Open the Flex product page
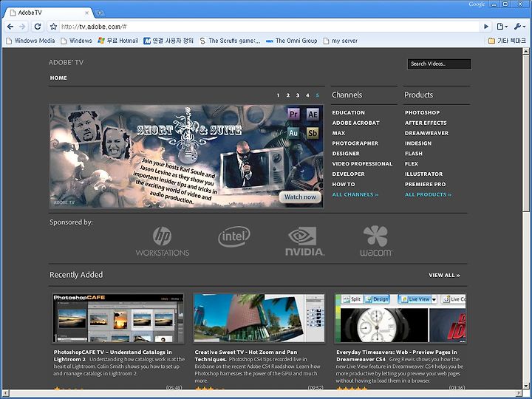532x399 pixels. [412, 163]
